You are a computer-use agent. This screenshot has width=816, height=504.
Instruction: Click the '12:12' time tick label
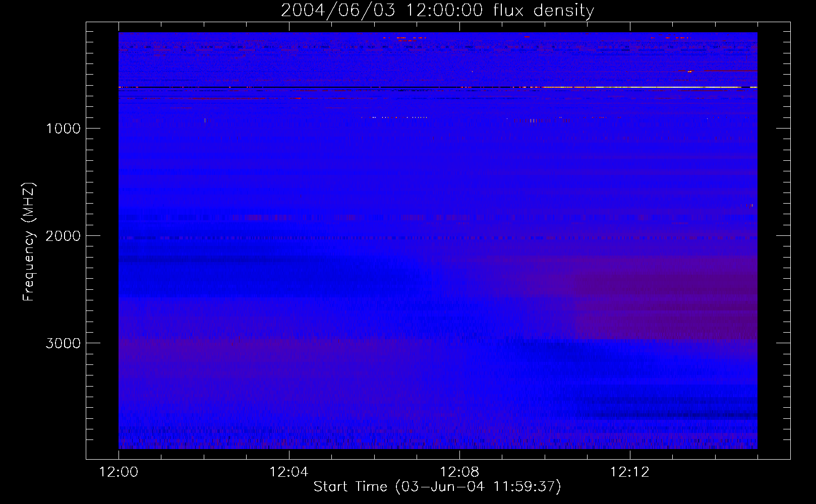point(630,472)
